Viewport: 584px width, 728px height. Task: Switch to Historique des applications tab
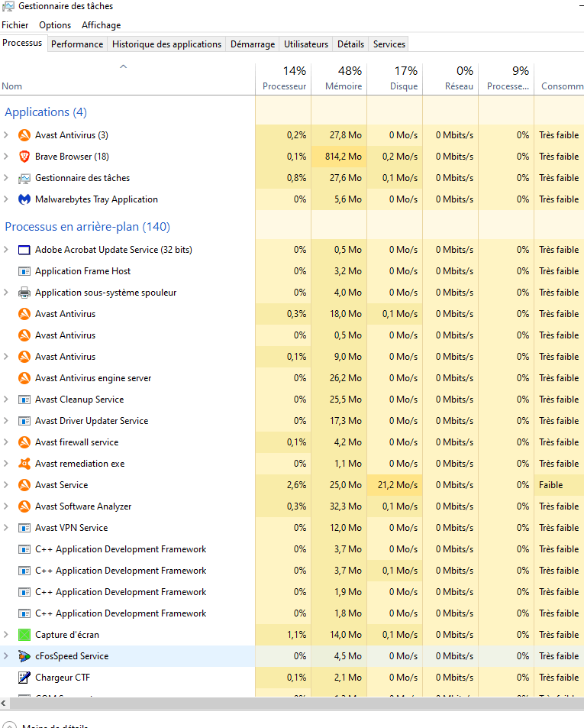point(166,44)
